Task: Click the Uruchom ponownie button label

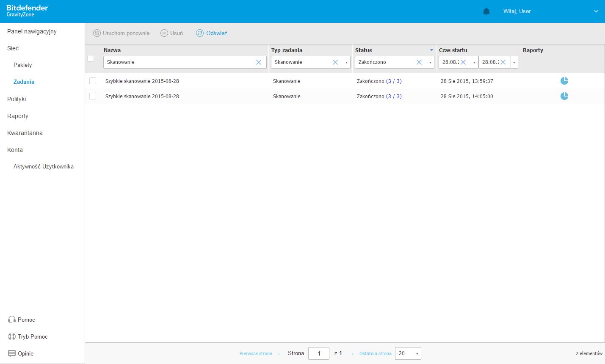Action: (x=126, y=33)
